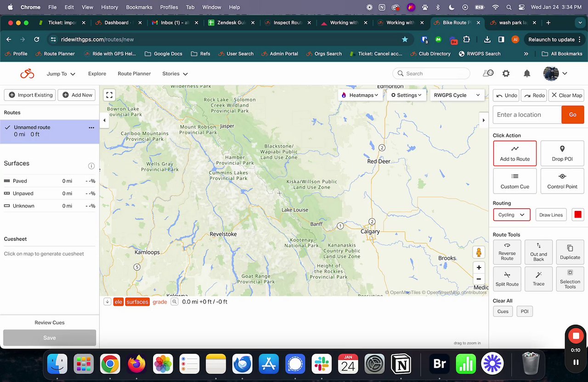The width and height of the screenshot is (588, 382).
Task: Toggle Unnamed route checkmark
Action: [x=7, y=127]
